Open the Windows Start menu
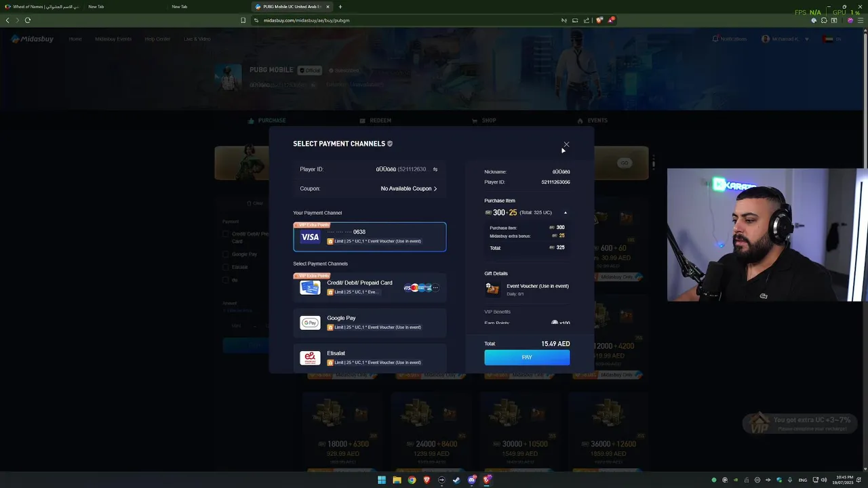 coord(382,480)
